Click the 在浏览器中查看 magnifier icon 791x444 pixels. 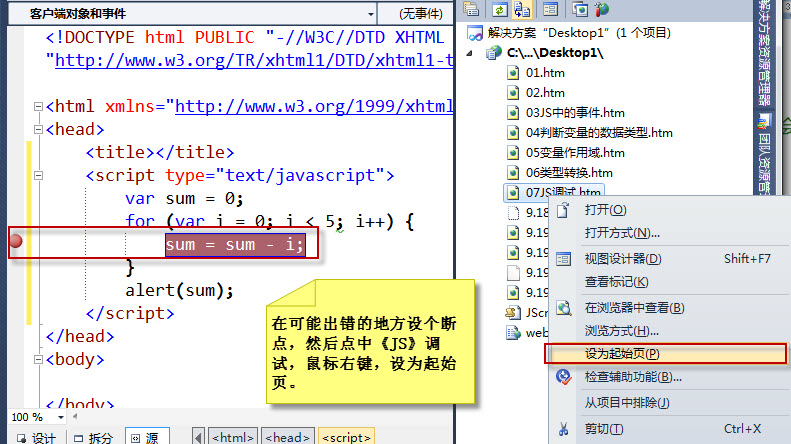tap(563, 308)
